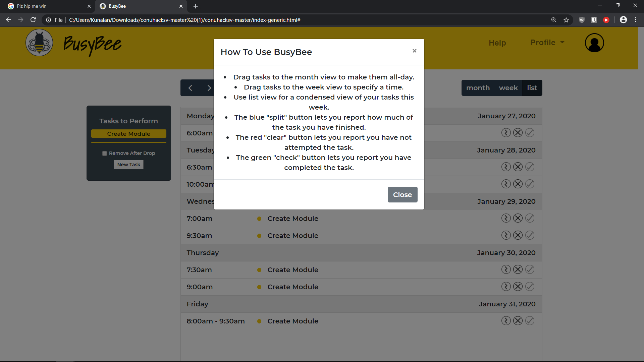Click the bookmark star icon in address bar

566,20
